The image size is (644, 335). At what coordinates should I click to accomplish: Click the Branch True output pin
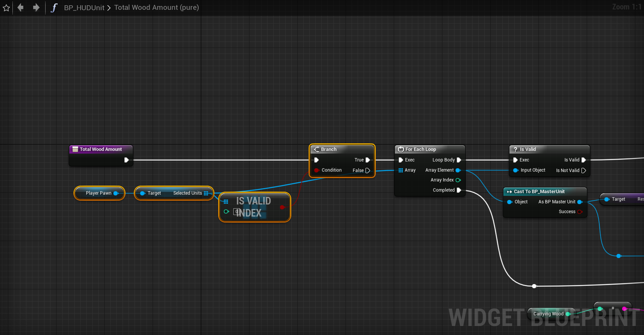point(368,160)
